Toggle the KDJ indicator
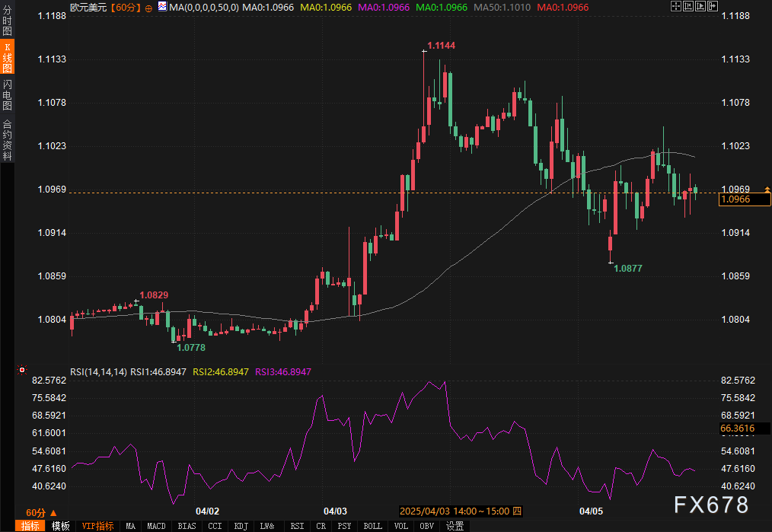 tap(241, 526)
